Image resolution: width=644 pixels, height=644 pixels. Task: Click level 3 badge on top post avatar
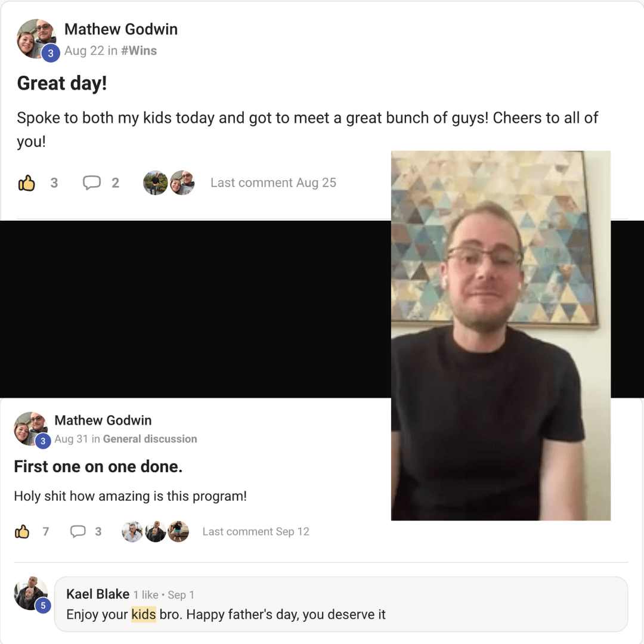click(51, 53)
